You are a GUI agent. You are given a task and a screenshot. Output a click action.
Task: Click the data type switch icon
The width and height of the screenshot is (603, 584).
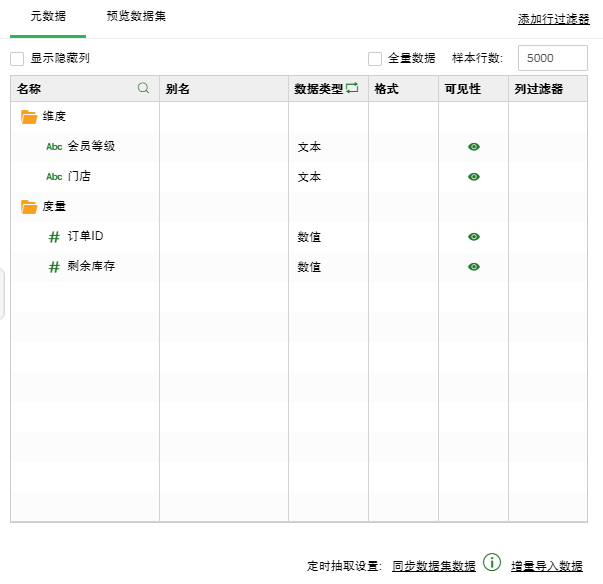(x=352, y=88)
